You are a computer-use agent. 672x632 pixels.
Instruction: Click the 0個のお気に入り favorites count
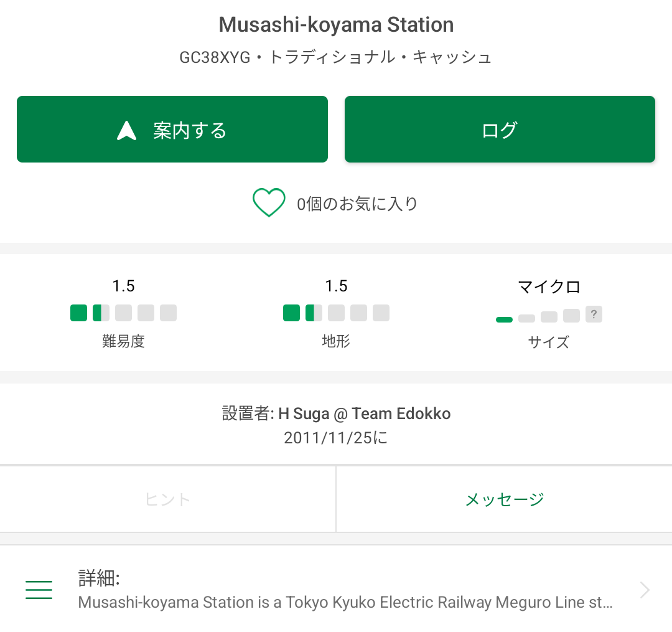[357, 204]
